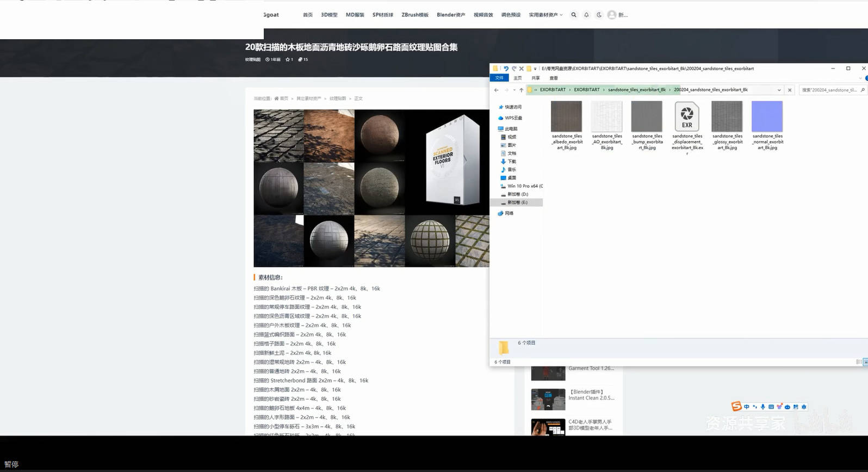Select the sandstone_tiles_displacement EXR file icon
This screenshot has width=868, height=472.
coord(687,117)
